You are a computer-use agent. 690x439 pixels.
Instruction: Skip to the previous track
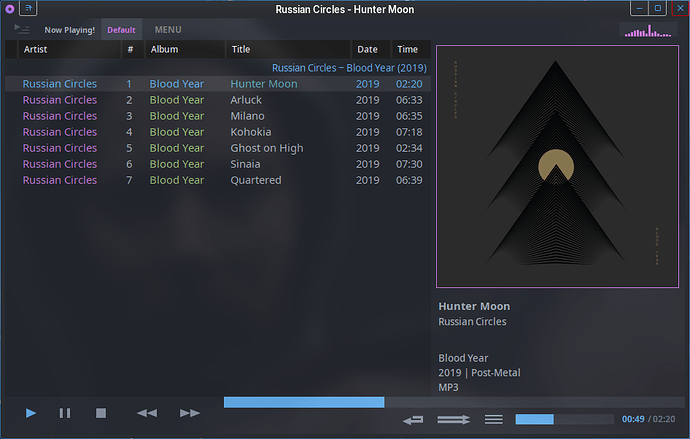point(147,413)
